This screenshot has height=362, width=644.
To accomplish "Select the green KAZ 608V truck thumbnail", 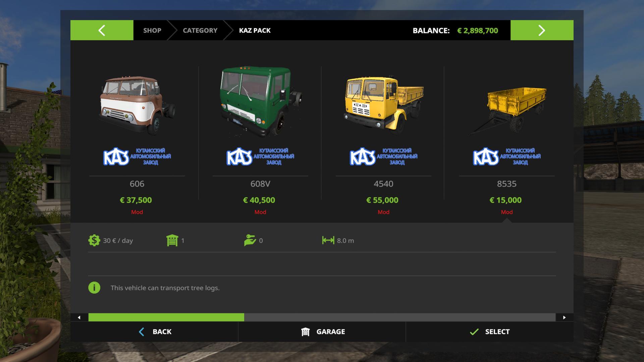I will point(260,102).
